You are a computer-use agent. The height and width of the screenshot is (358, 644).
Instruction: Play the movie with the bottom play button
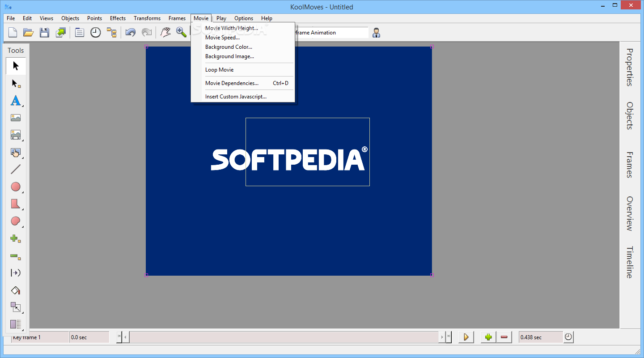466,337
